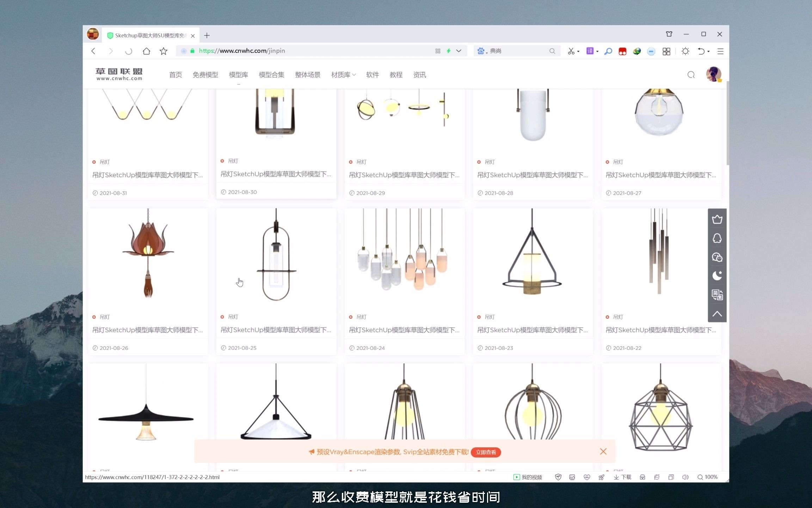Expand the translate extension dropdown arrow

tap(597, 52)
